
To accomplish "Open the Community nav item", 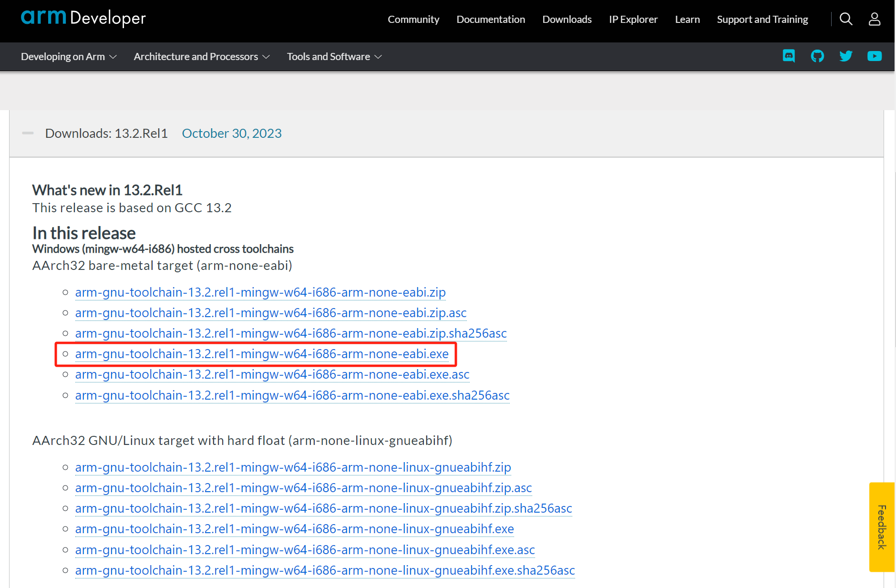I will 413,19.
